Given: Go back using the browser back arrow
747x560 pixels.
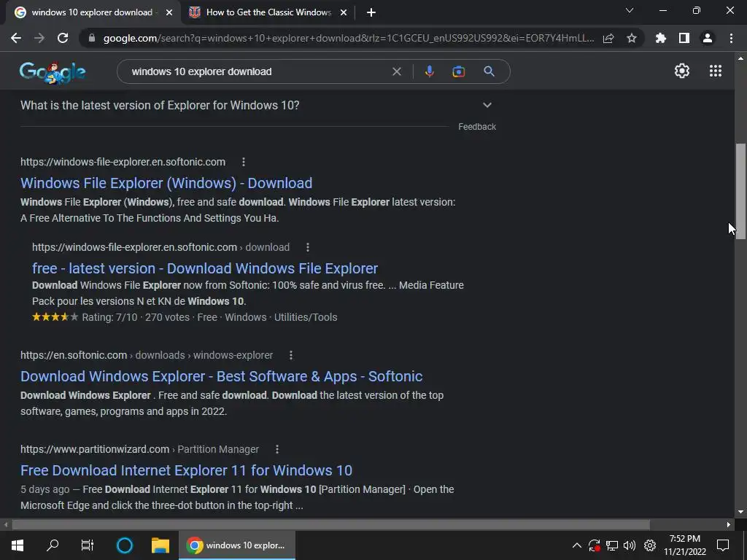Looking at the screenshot, I should coord(16,38).
